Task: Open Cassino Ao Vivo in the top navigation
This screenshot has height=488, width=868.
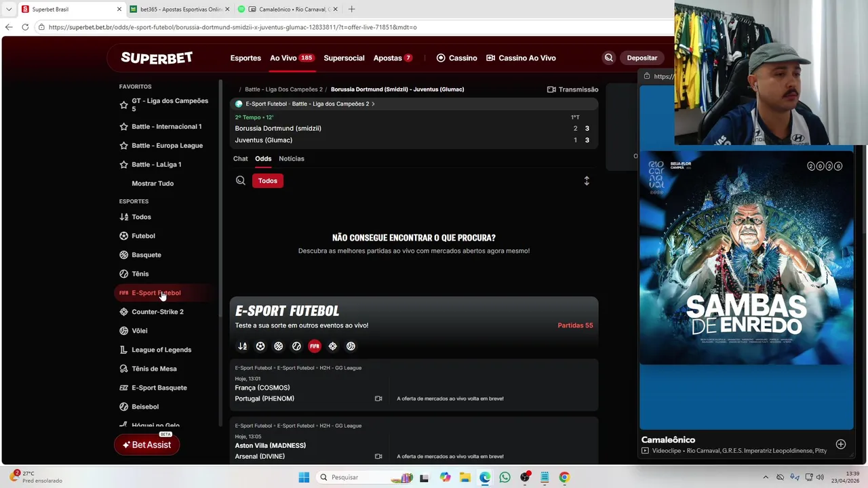Action: click(521, 58)
